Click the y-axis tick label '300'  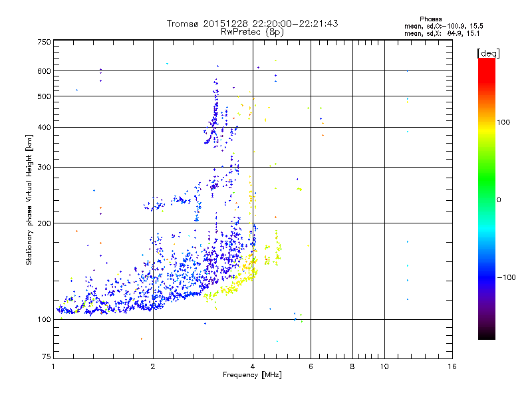tap(44, 168)
